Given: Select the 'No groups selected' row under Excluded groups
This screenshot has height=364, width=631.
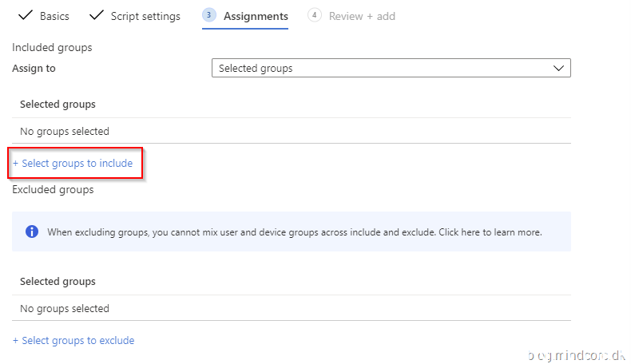Looking at the screenshot, I should [65, 309].
